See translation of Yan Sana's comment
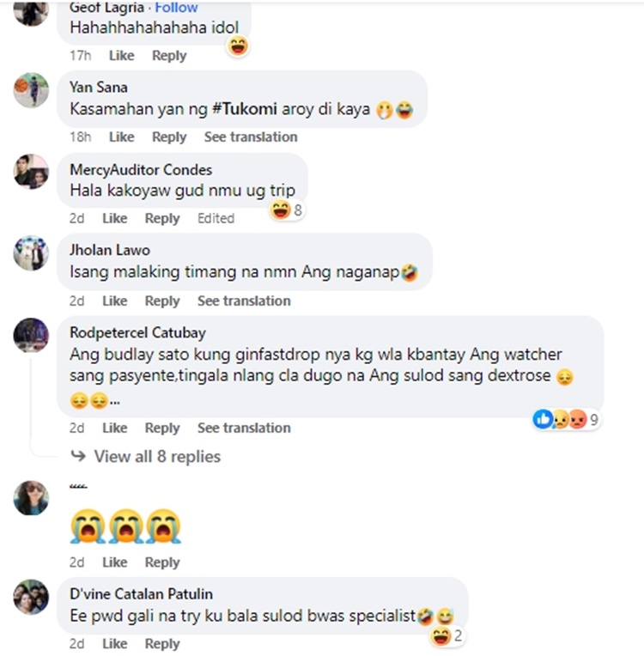 (251, 137)
